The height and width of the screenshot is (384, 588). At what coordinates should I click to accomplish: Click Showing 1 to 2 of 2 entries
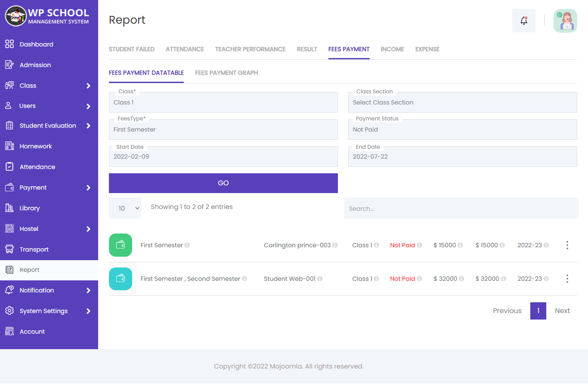192,207
